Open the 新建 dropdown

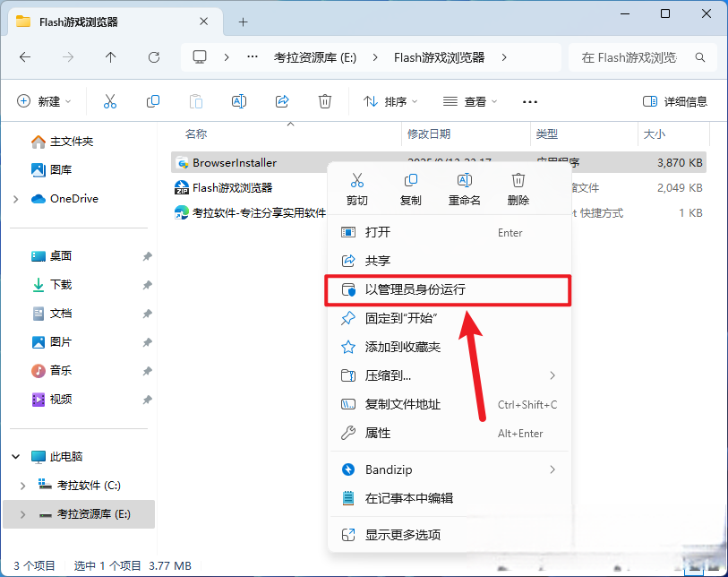click(x=44, y=101)
